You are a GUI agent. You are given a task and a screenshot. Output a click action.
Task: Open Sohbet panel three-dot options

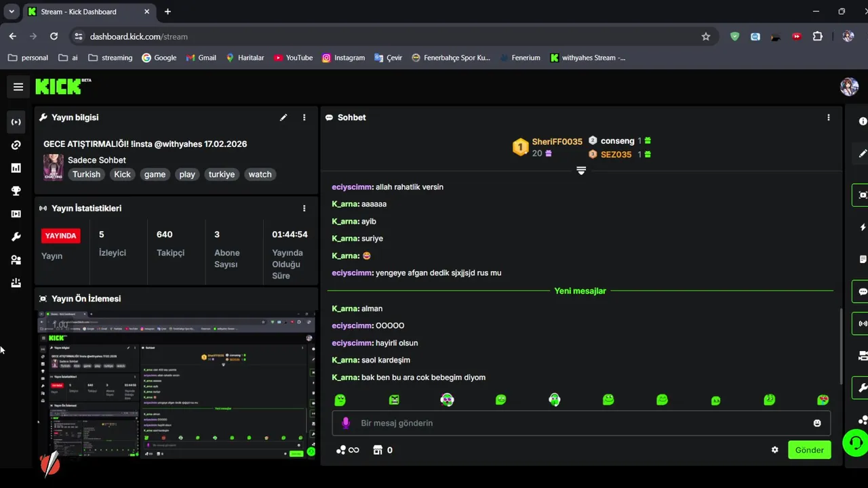pos(828,117)
